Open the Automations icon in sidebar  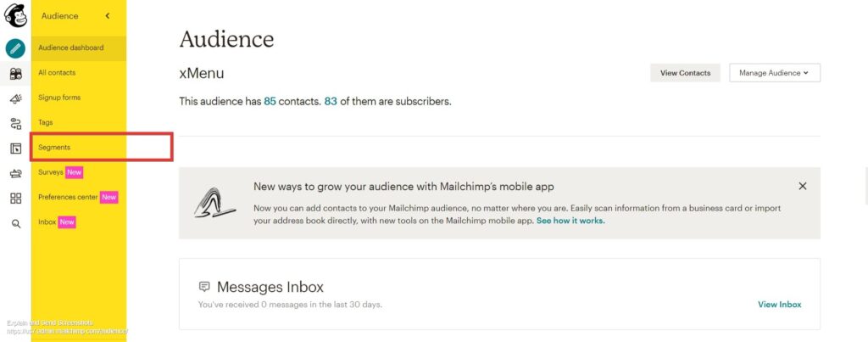(x=15, y=124)
